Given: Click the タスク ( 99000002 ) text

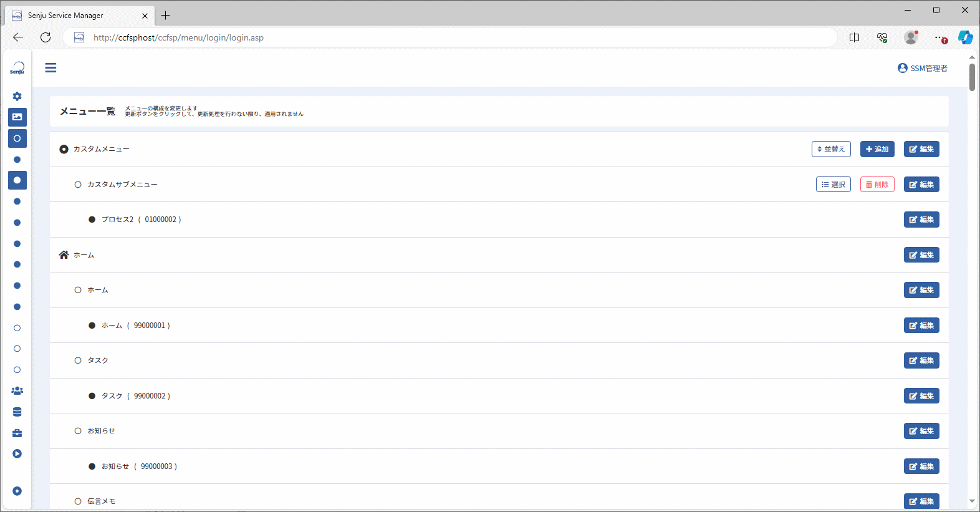Looking at the screenshot, I should [135, 396].
